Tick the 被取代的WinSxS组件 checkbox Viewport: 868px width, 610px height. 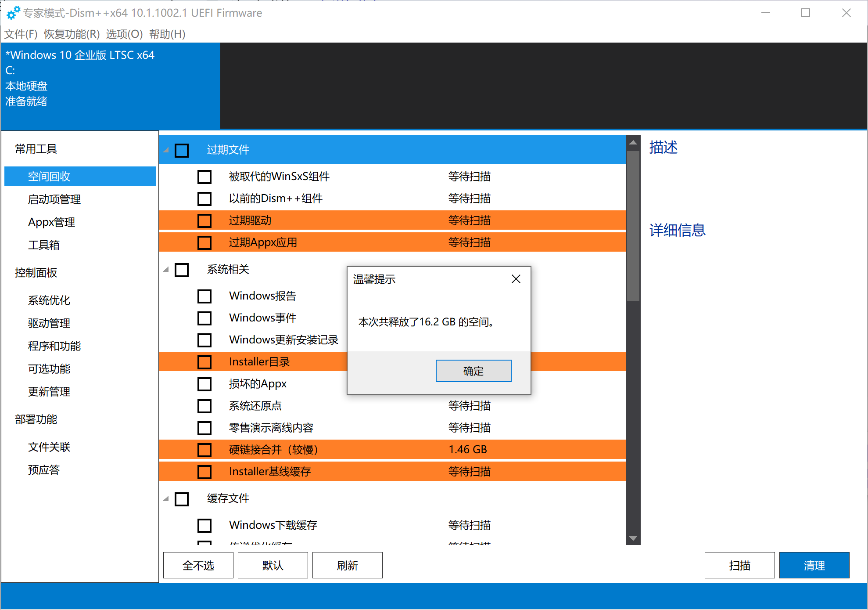pyautogui.click(x=204, y=177)
